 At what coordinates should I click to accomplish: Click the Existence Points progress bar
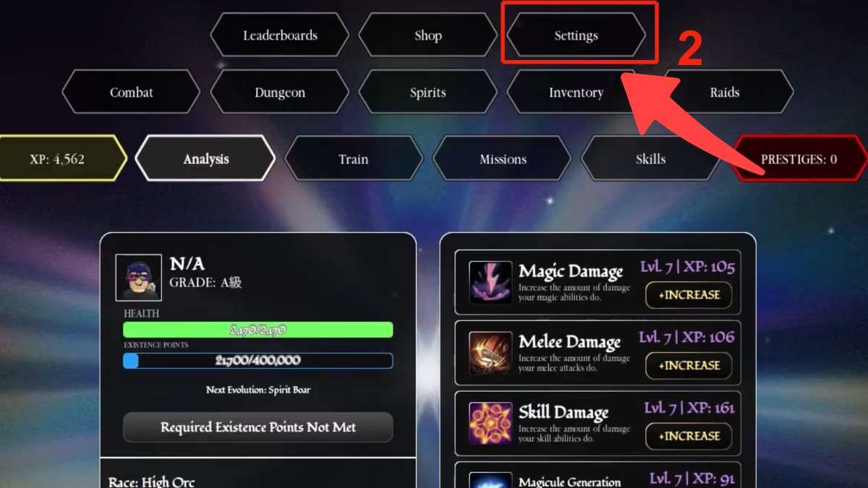tap(258, 361)
